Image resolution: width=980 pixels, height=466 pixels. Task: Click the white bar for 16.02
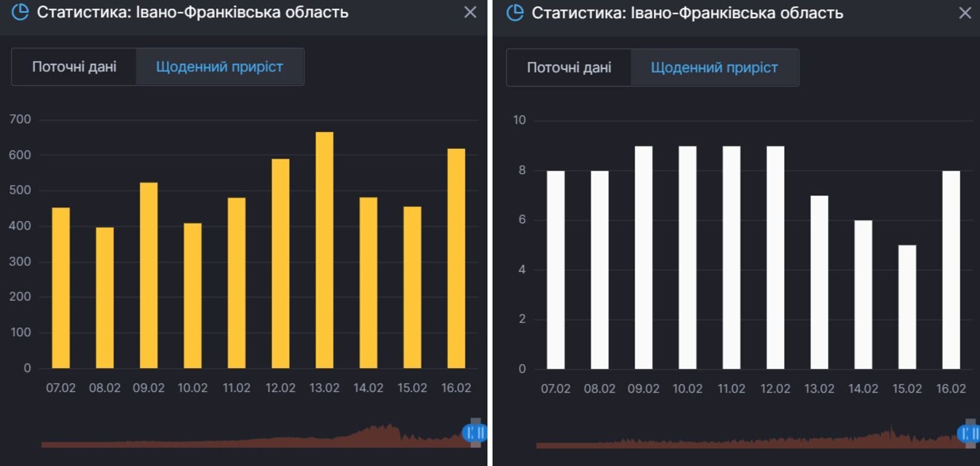coord(951,270)
